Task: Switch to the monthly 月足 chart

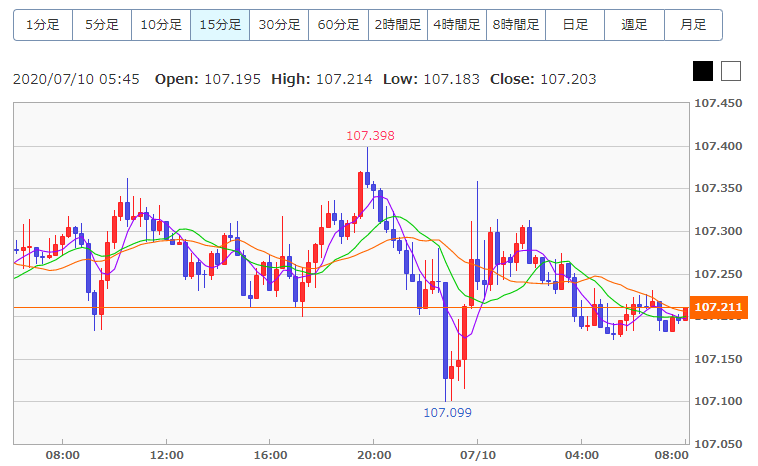Action: 693,25
